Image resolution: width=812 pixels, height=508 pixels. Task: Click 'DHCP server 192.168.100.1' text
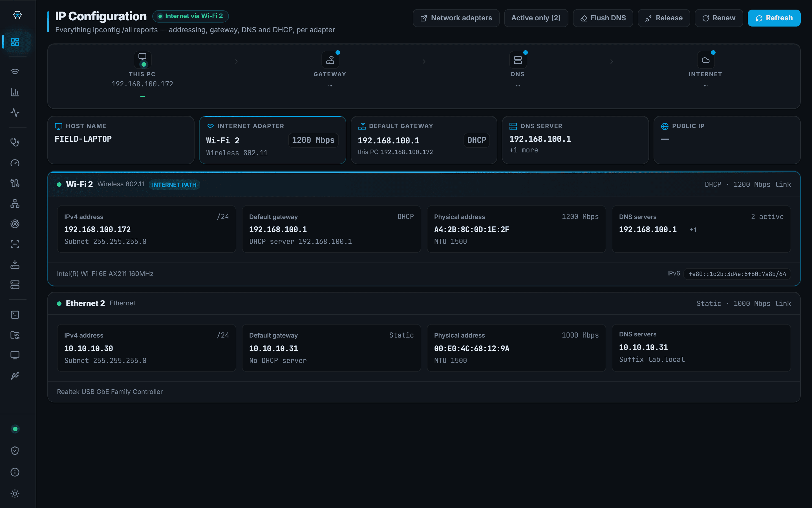[x=300, y=242]
